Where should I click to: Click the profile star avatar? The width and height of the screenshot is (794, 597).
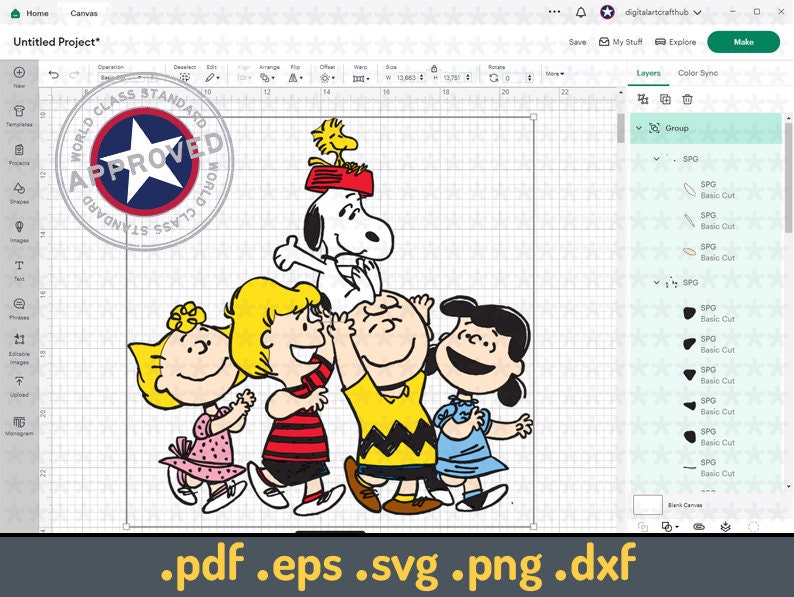pyautogui.click(x=607, y=12)
